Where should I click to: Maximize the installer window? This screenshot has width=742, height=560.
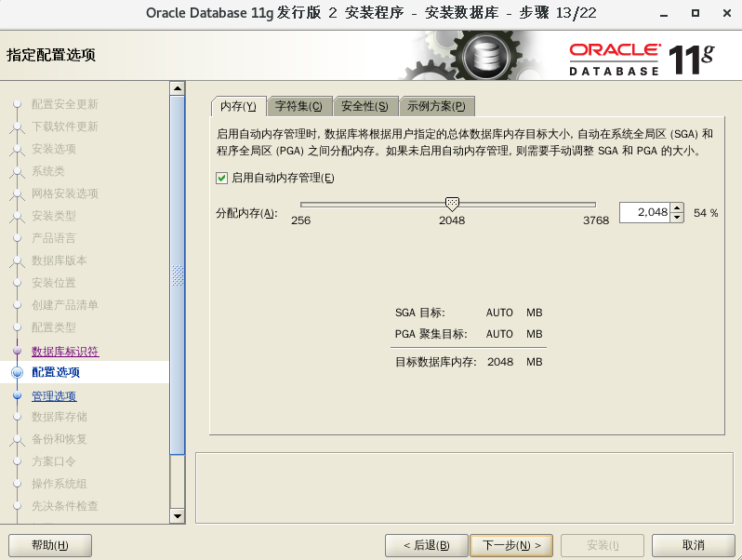[x=696, y=13]
